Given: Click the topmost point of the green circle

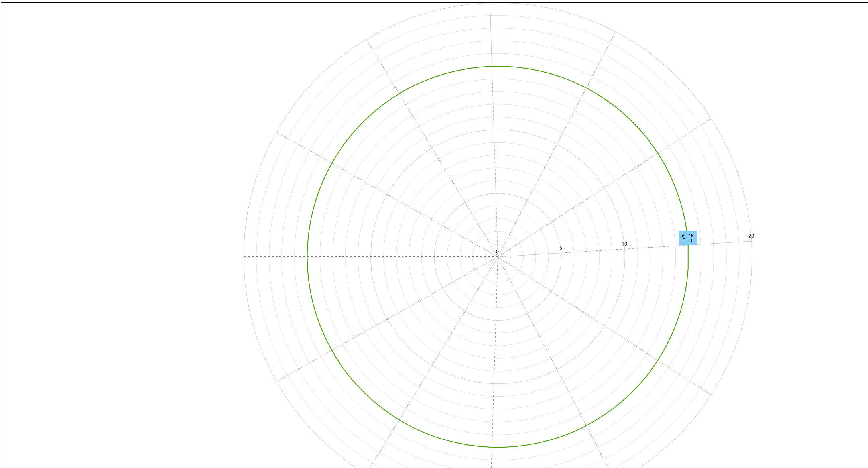Looking at the screenshot, I should (498, 66).
